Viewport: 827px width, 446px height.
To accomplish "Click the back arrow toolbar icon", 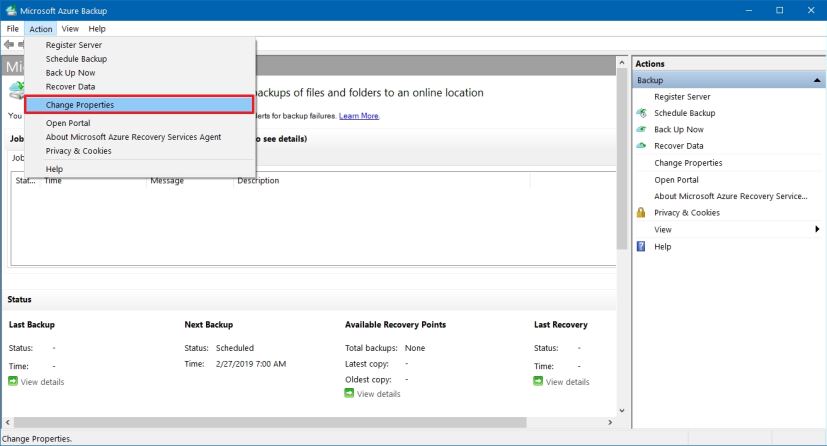I will 9,45.
